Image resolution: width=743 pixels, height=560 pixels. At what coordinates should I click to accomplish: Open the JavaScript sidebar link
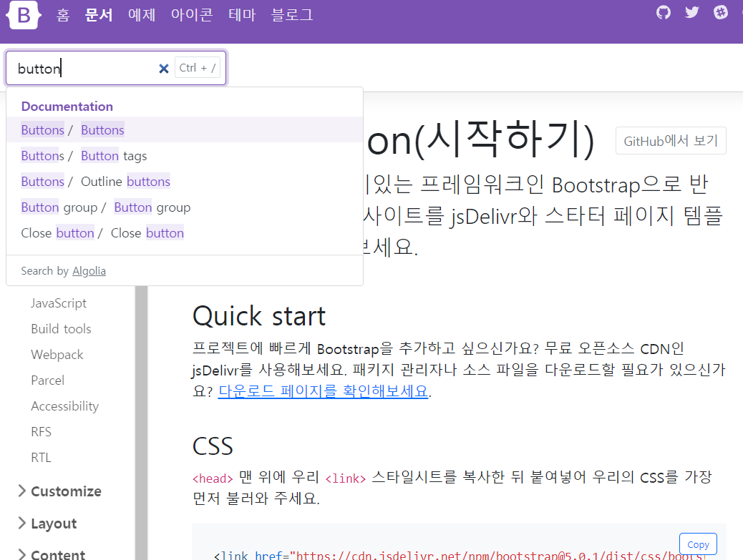pyautogui.click(x=59, y=303)
